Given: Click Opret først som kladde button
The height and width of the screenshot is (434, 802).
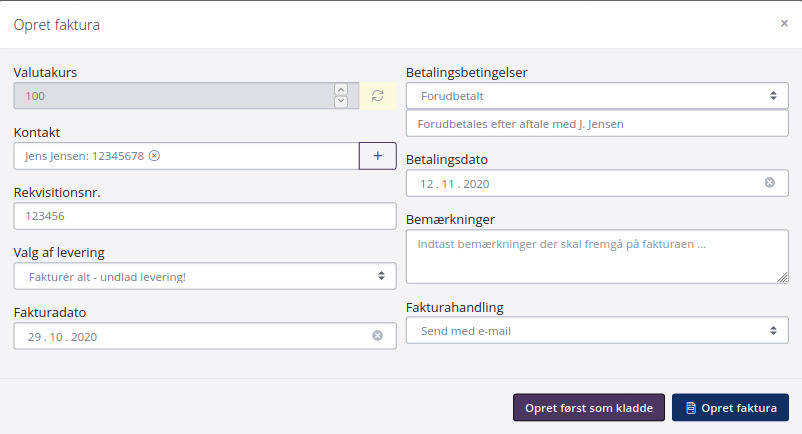Looking at the screenshot, I should coord(588,408).
